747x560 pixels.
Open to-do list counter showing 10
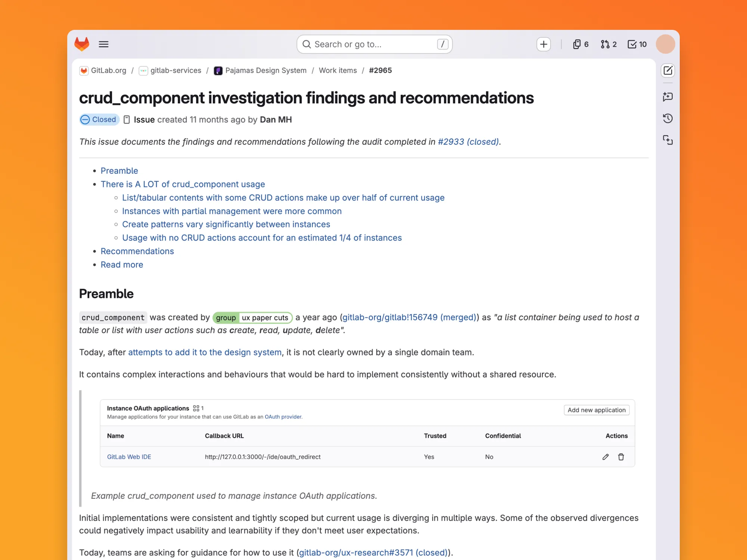637,44
